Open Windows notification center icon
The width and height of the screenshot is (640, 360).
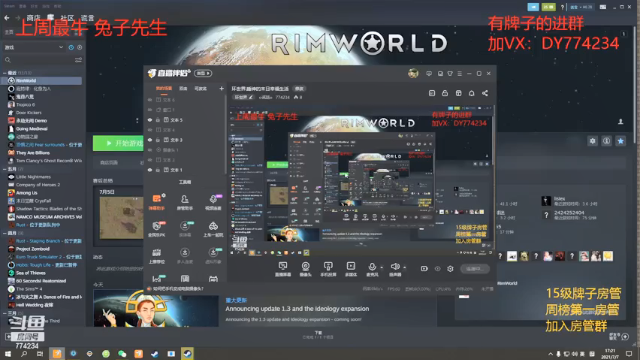click(x=629, y=353)
